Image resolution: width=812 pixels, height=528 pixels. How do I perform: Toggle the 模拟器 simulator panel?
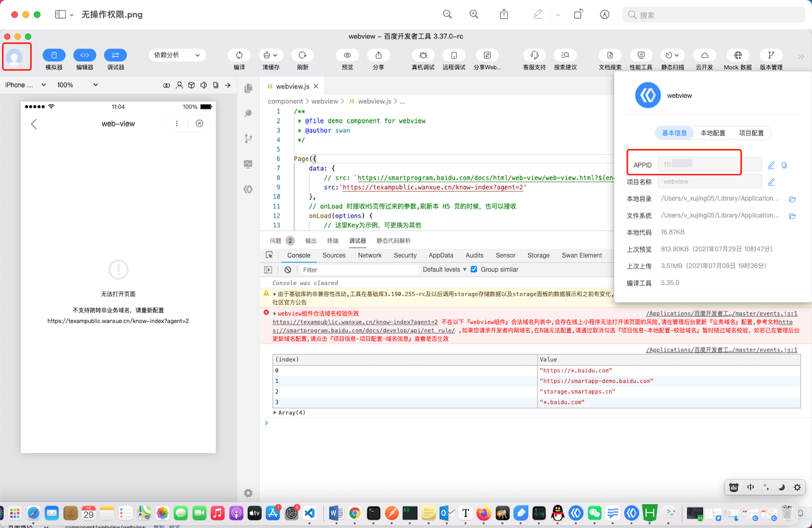54,55
